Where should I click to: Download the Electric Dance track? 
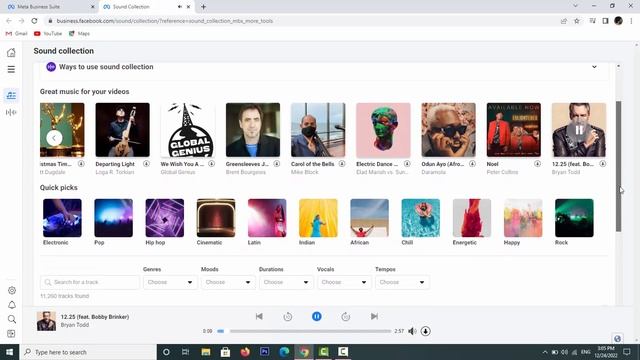click(407, 164)
